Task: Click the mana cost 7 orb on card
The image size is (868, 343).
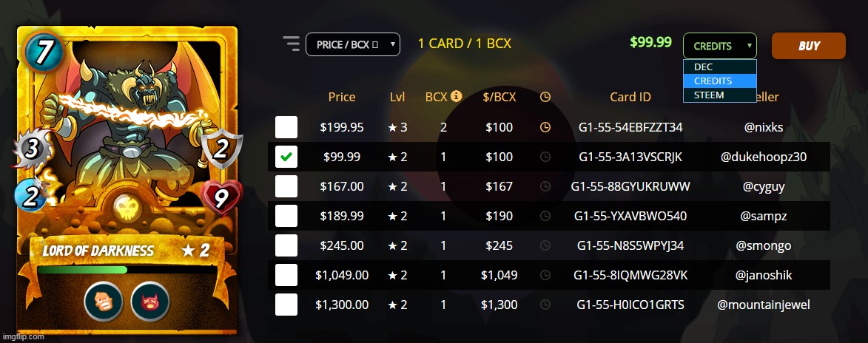Action: pyautogui.click(x=44, y=51)
